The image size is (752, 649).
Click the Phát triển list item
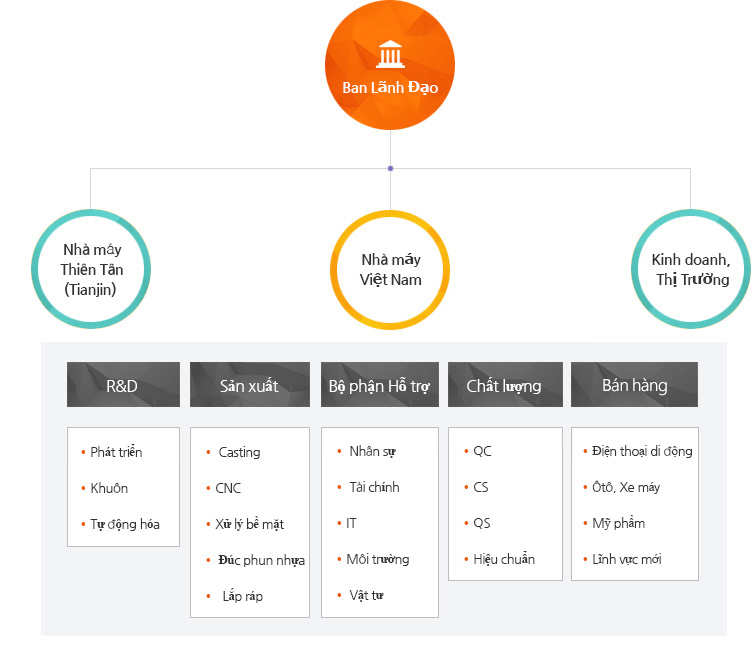[116, 452]
